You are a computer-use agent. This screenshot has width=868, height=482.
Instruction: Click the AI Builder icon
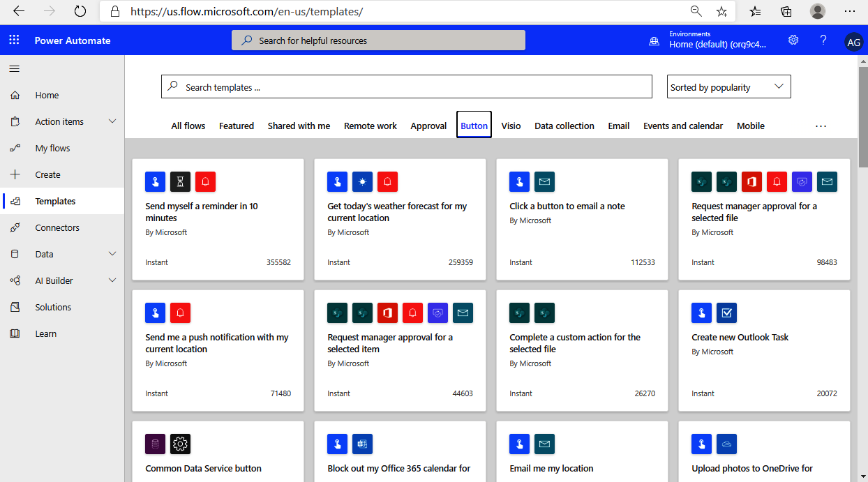15,280
